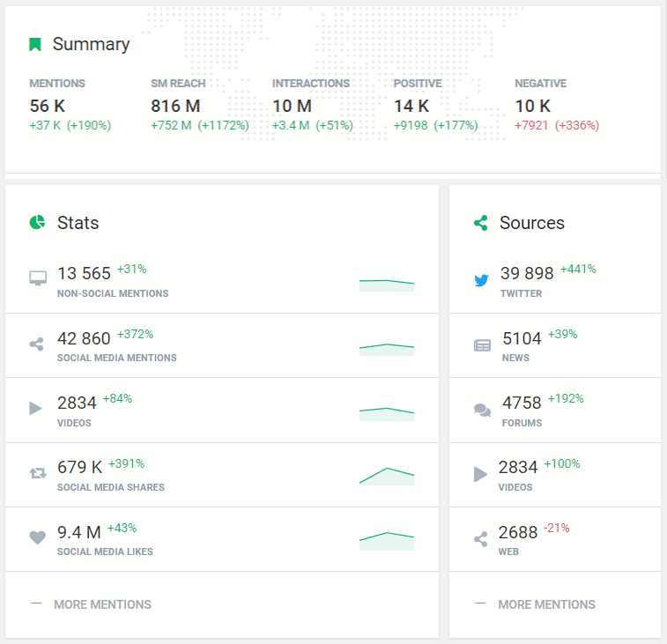Click the TWITTER source label
This screenshot has width=667, height=644.
(x=521, y=293)
